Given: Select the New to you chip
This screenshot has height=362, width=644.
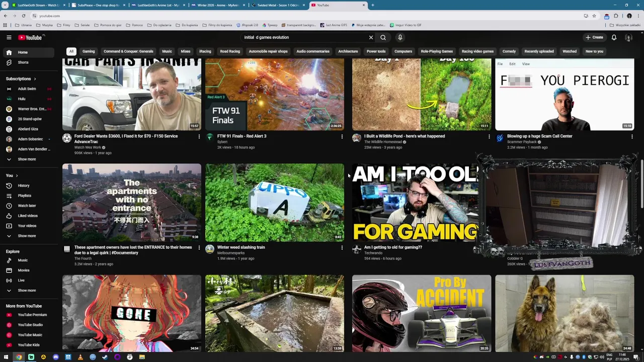Looking at the screenshot, I should [594, 51].
